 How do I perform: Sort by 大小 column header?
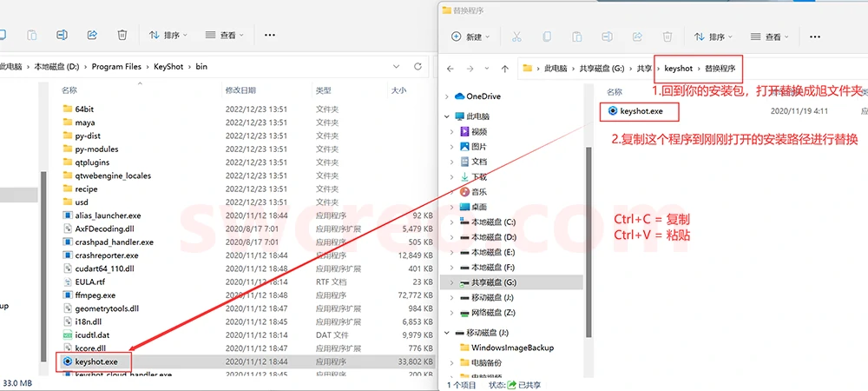coord(398,89)
